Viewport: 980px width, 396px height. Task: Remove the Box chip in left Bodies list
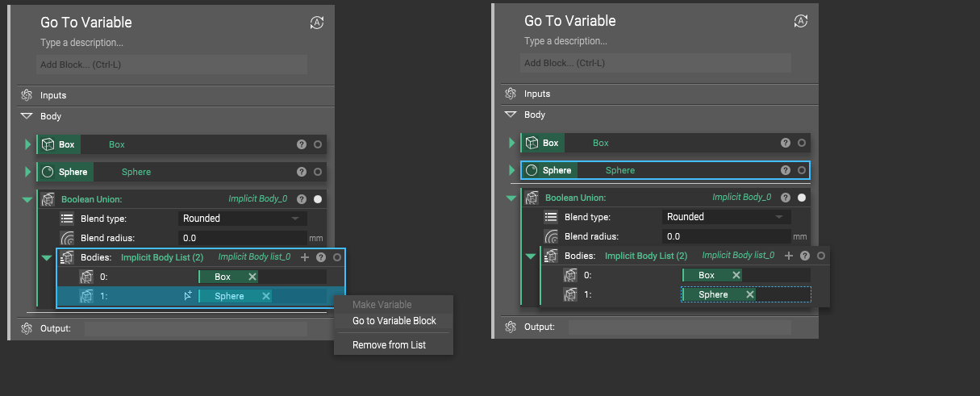pyautogui.click(x=252, y=277)
